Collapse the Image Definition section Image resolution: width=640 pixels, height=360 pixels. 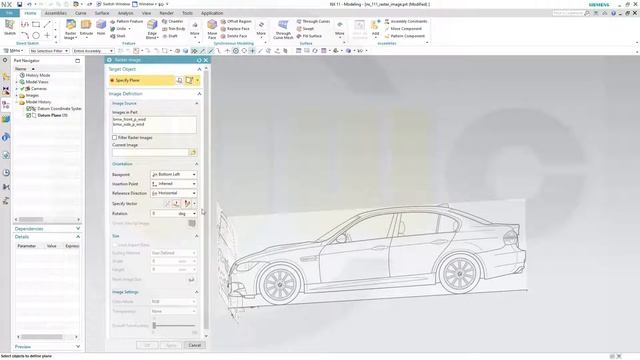click(x=199, y=94)
